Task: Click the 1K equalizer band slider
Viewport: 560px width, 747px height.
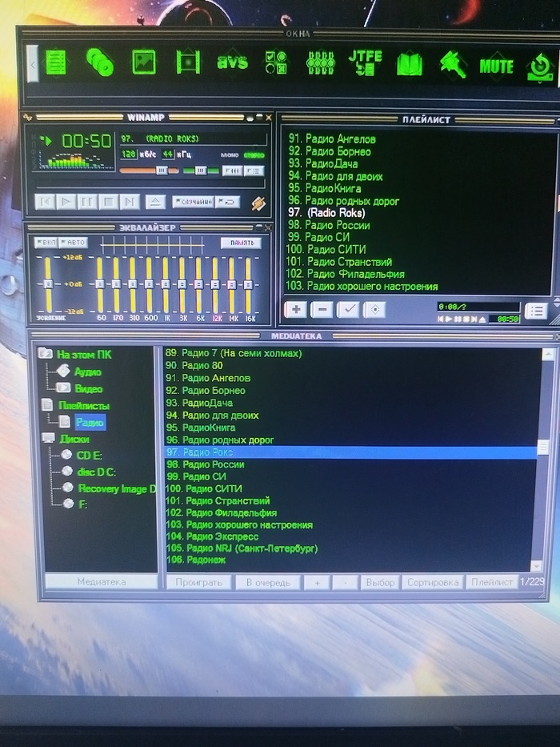Action: [166, 284]
